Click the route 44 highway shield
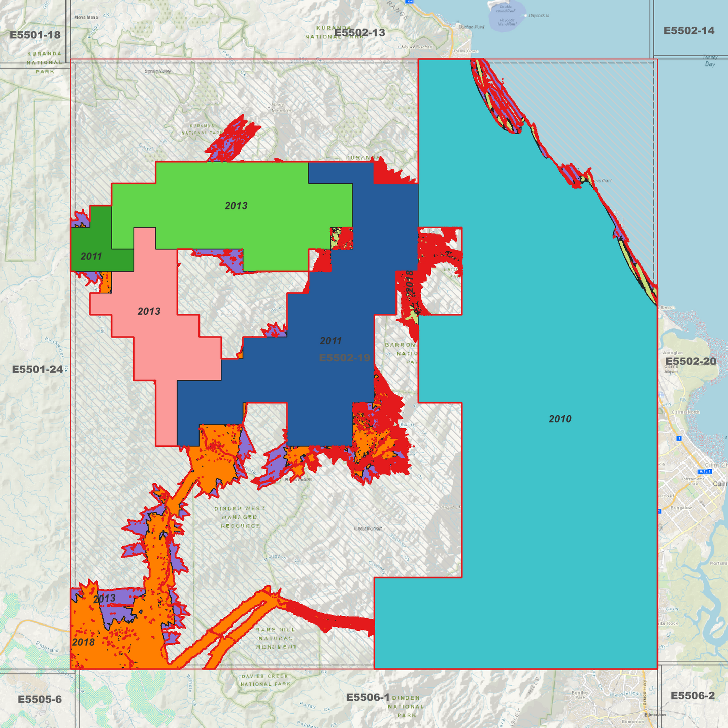The width and height of the screenshot is (728, 728). [410, 2]
